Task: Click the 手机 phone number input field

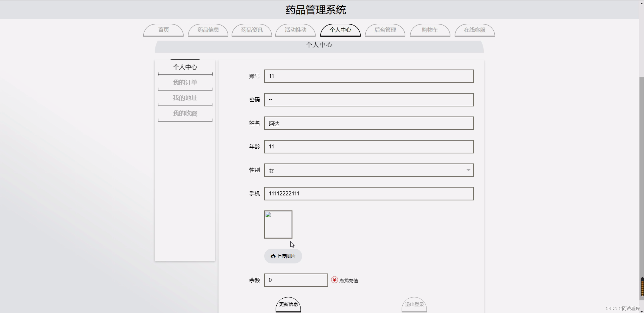Action: point(369,193)
